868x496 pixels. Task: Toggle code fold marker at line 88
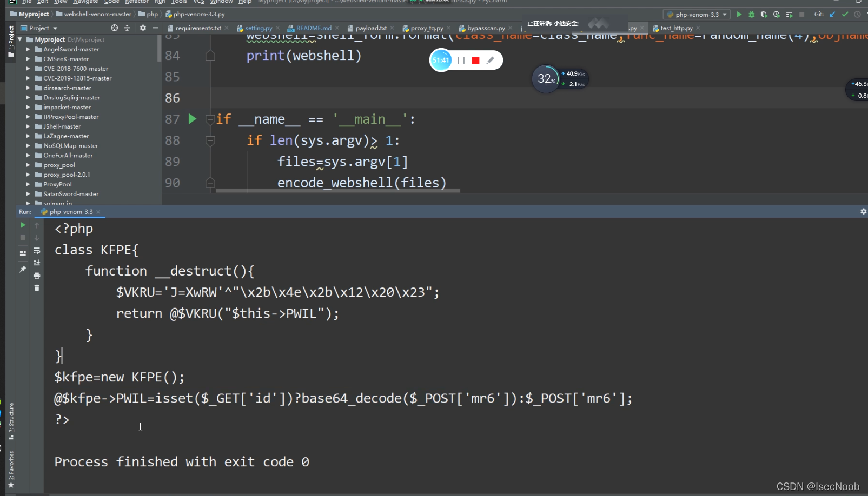point(210,140)
